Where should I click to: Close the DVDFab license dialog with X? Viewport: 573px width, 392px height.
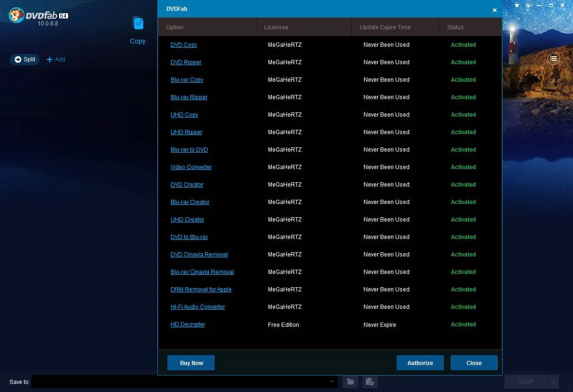(x=495, y=10)
